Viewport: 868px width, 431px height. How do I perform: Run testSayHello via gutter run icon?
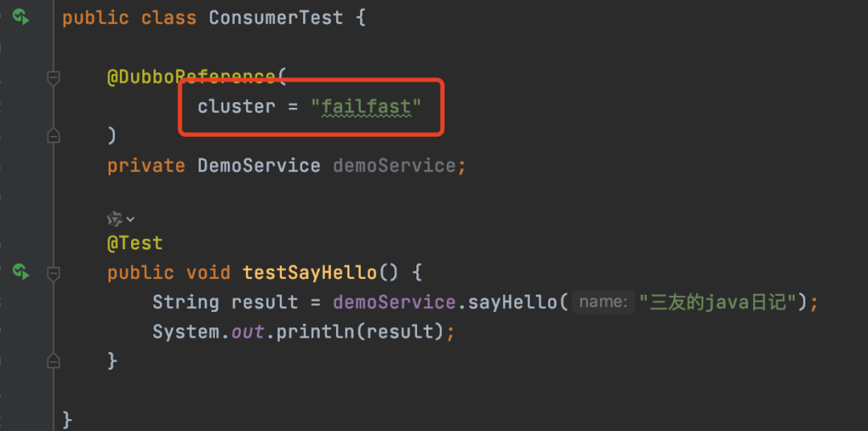point(21,272)
